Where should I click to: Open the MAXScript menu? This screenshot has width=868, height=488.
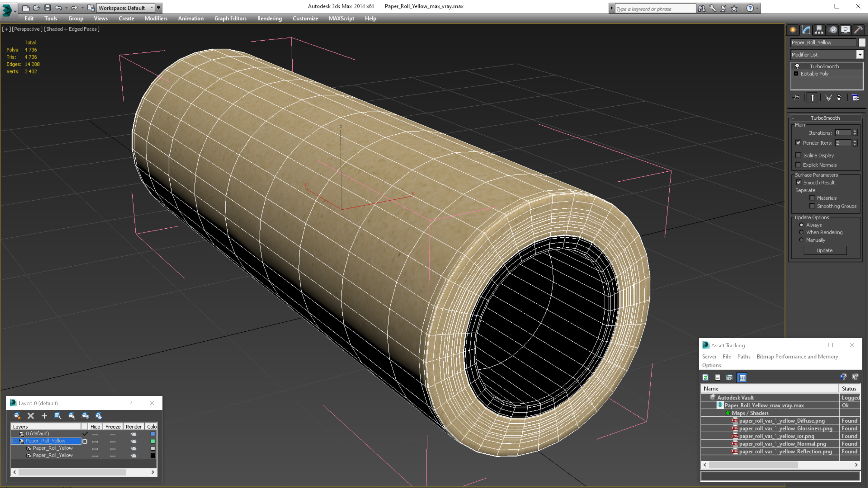pos(341,18)
